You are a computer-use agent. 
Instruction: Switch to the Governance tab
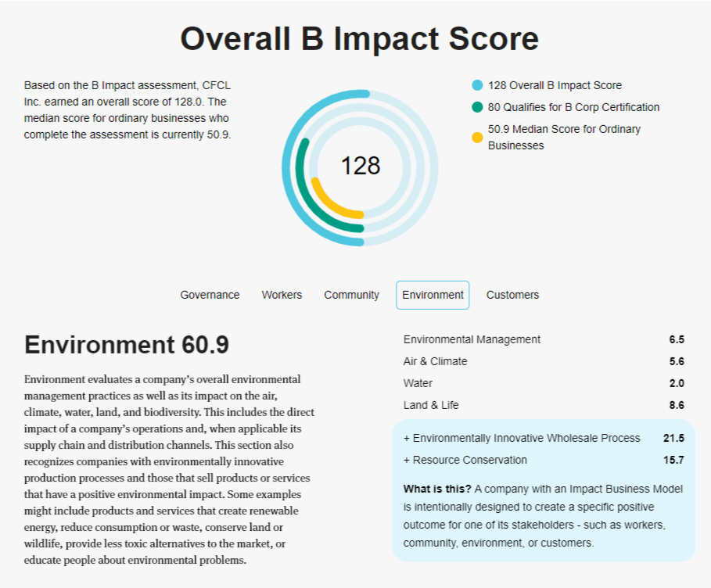coord(210,295)
